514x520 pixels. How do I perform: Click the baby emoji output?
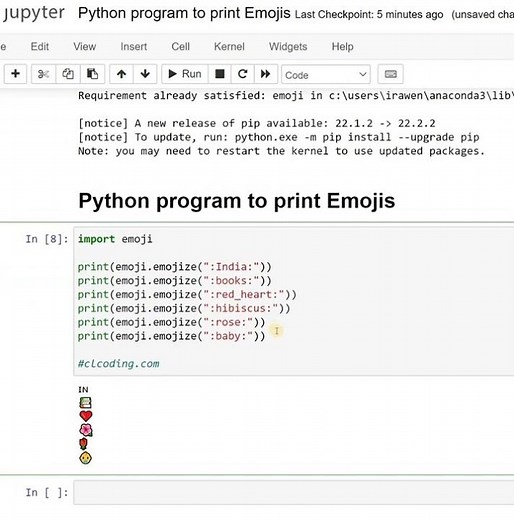(85, 458)
